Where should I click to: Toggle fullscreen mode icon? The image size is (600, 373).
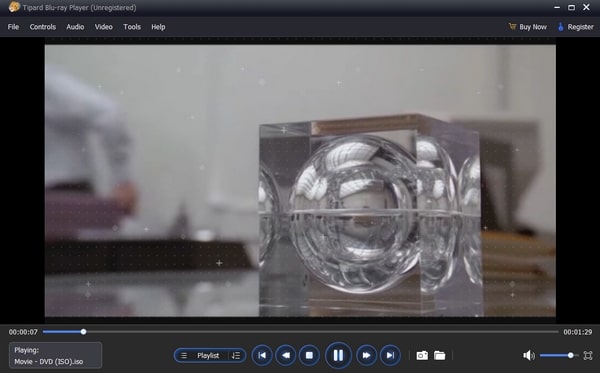pyautogui.click(x=588, y=355)
